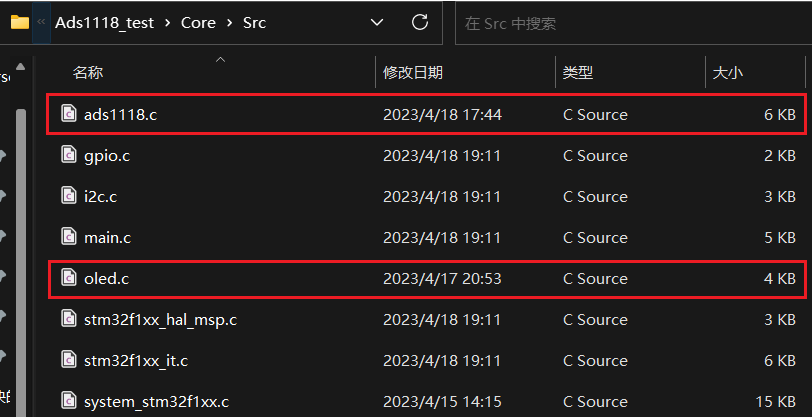
Task: Click date 2023/4/18 19:11 of main.c
Action: (442, 237)
